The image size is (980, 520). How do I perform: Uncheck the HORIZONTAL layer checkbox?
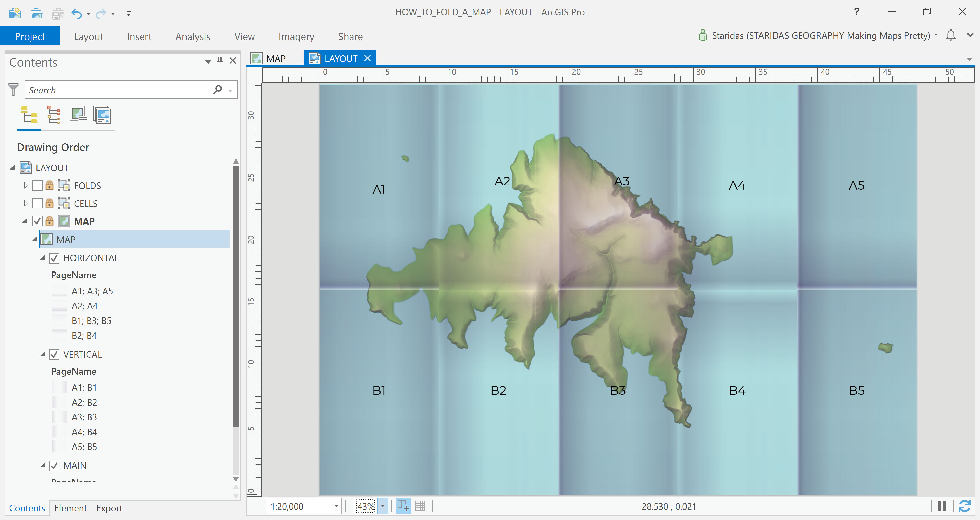point(54,258)
